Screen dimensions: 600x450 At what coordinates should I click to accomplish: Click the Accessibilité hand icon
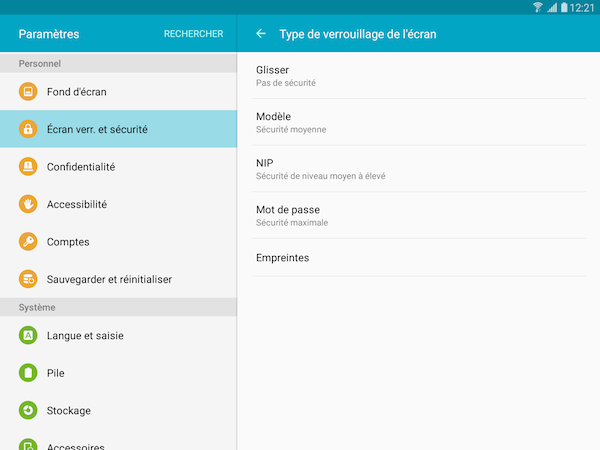[x=28, y=204]
